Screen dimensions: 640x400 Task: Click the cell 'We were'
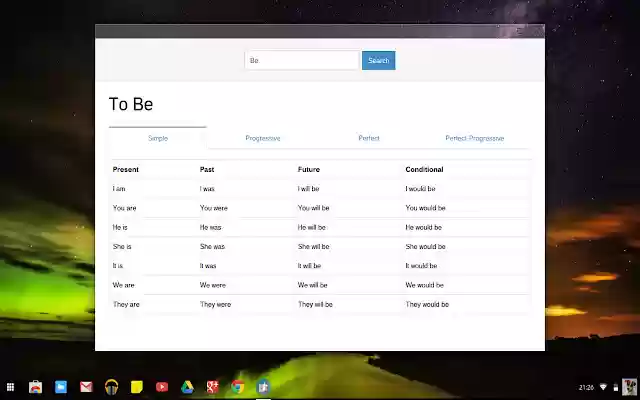(213, 285)
